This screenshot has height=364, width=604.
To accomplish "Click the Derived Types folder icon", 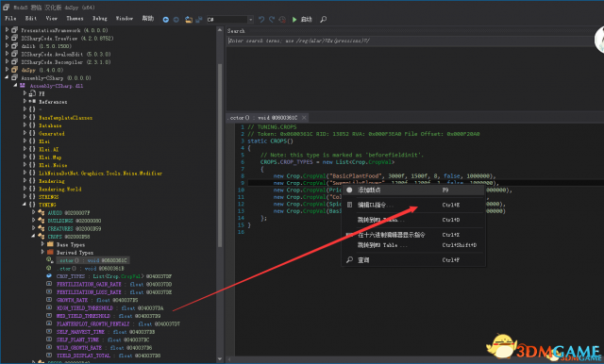I will point(50,252).
